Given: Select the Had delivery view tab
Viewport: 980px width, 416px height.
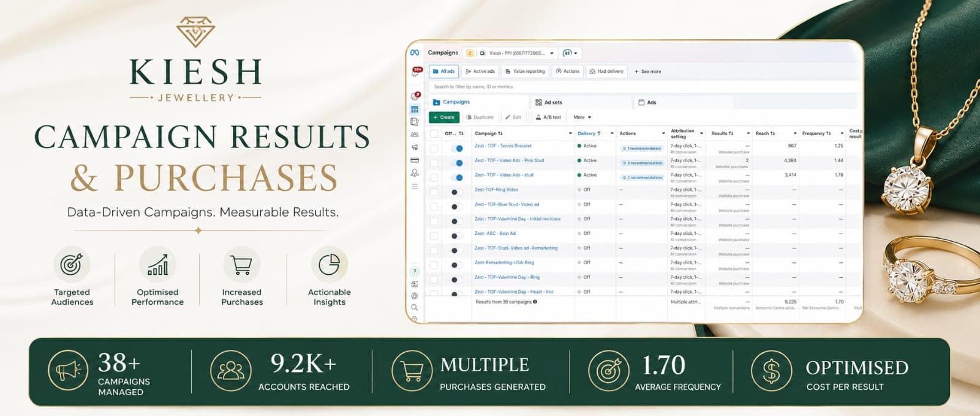Looking at the screenshot, I should pyautogui.click(x=606, y=72).
